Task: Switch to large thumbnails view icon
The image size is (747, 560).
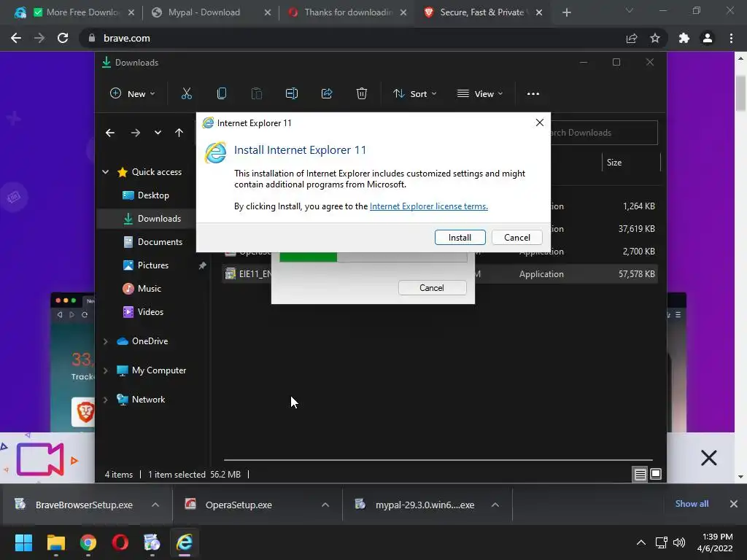Action: tap(656, 474)
